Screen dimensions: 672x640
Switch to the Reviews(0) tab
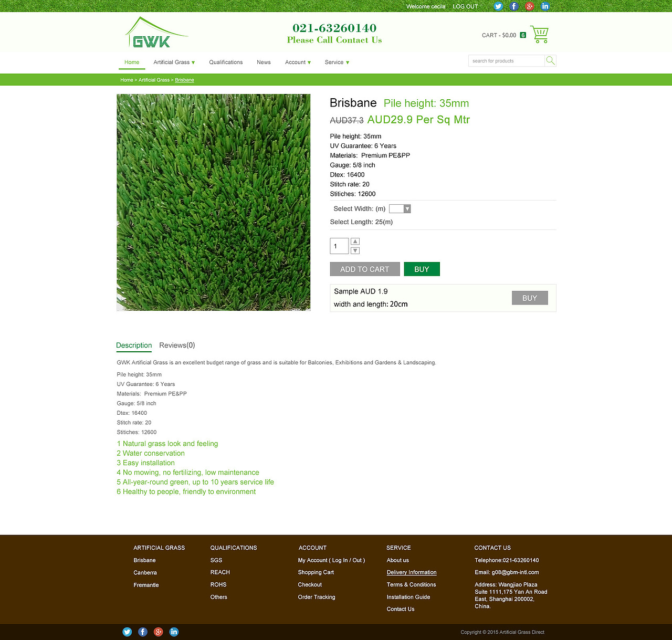177,345
